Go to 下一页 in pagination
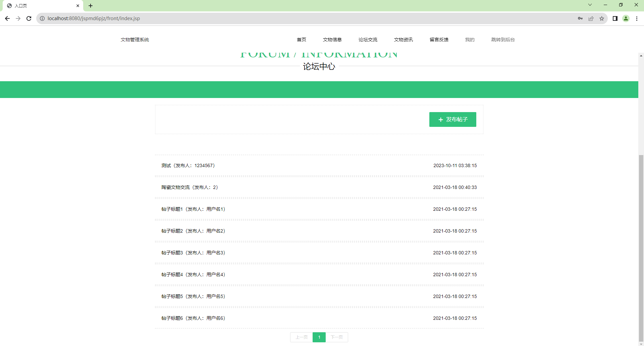 tap(337, 337)
